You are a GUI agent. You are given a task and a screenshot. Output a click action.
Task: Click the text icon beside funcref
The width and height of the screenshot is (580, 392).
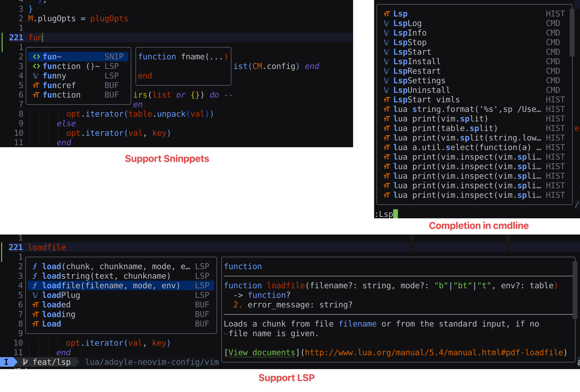[x=36, y=85]
